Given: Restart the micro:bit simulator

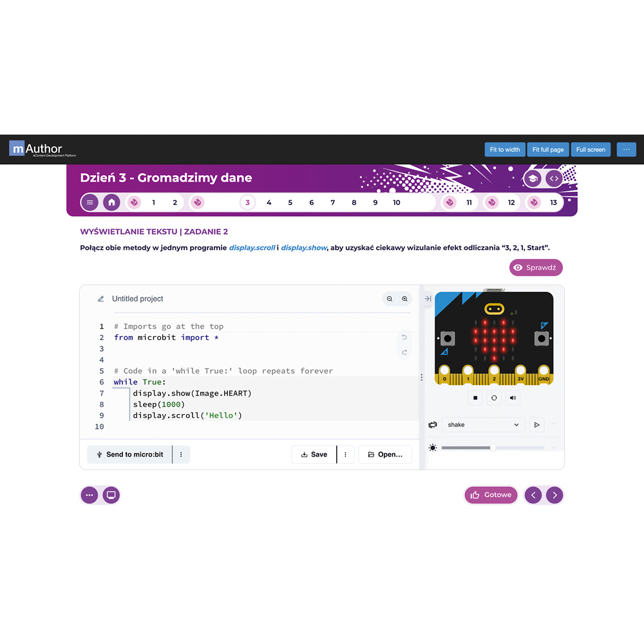Looking at the screenshot, I should click(x=494, y=397).
